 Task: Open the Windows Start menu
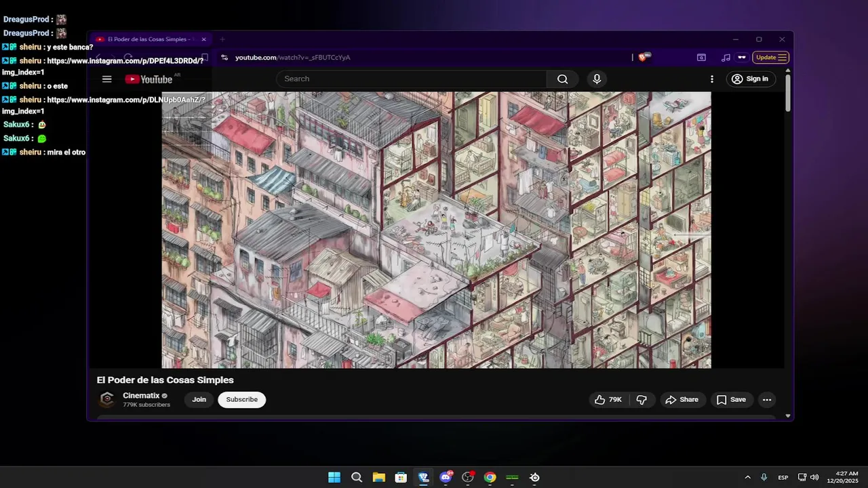(x=334, y=477)
